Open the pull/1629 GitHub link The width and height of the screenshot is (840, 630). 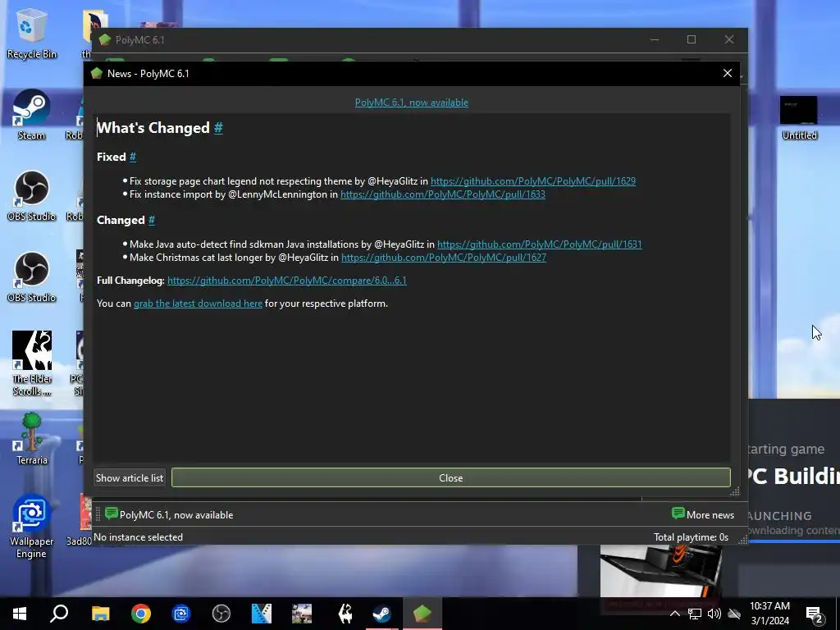[x=533, y=181]
